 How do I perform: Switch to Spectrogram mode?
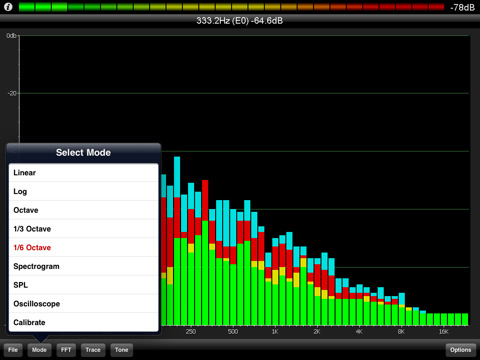[83, 266]
